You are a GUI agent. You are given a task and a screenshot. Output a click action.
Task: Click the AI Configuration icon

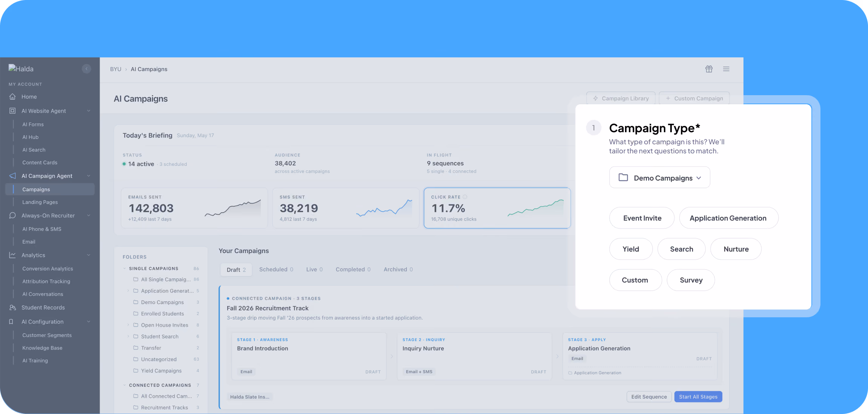click(11, 322)
